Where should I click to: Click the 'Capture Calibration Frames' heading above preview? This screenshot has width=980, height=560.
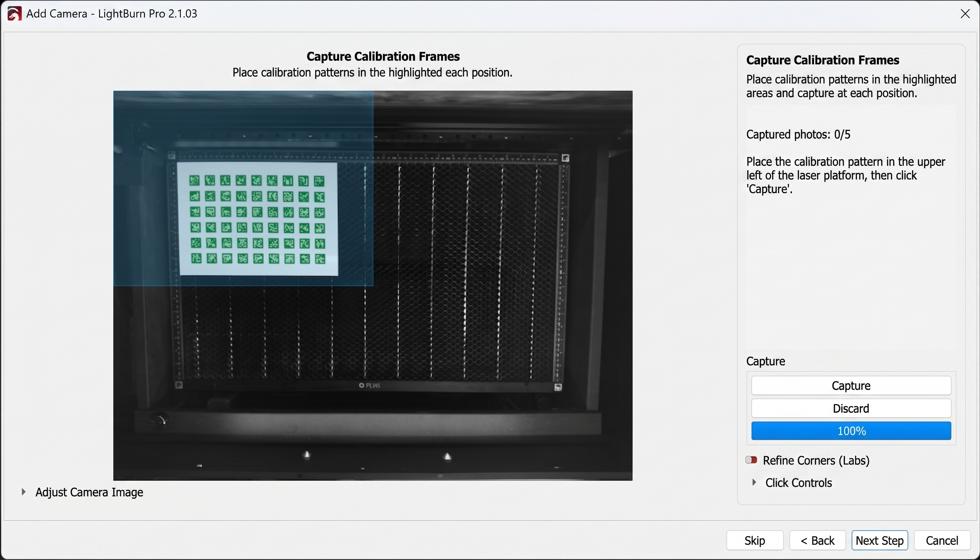tap(383, 56)
